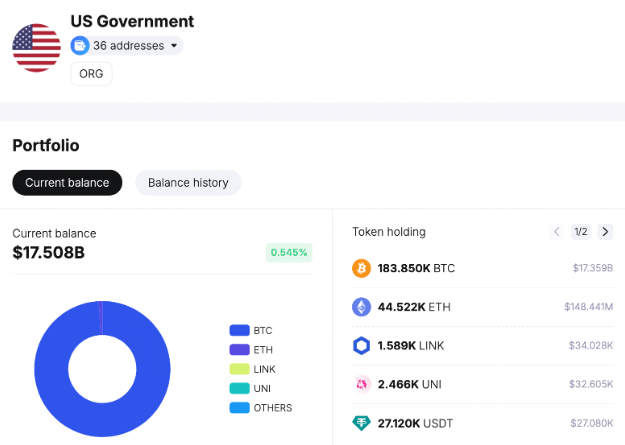This screenshot has height=445, width=625.
Task: Expand the 36 addresses dropdown
Action: [x=127, y=45]
